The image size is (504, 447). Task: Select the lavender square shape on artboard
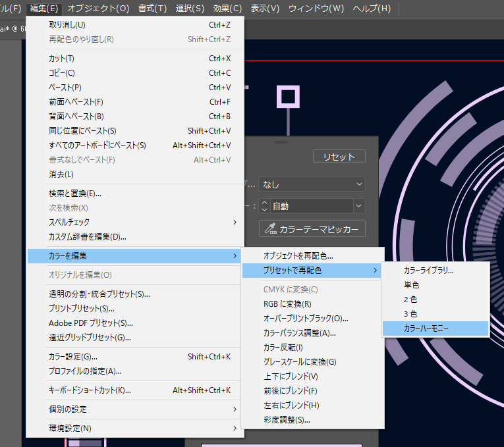point(288,97)
